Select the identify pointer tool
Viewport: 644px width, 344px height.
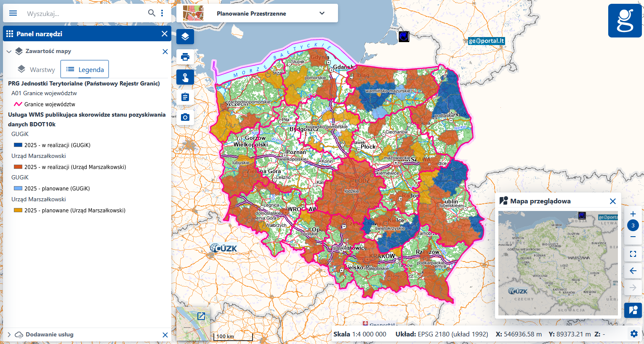185,77
